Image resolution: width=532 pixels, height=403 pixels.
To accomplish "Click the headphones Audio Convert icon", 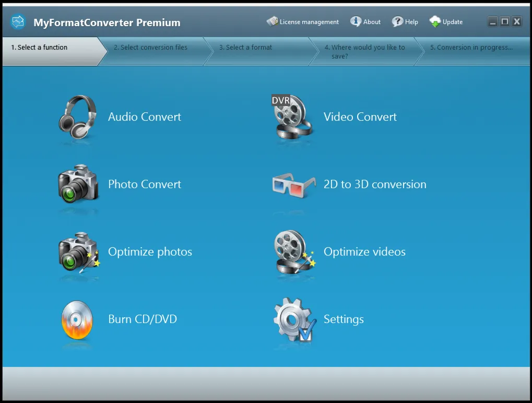I will pos(78,117).
